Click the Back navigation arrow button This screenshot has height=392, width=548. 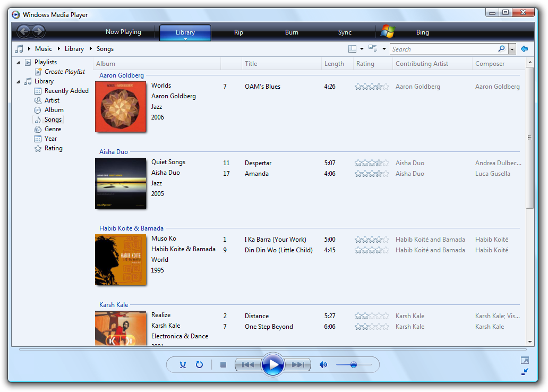pos(24,32)
